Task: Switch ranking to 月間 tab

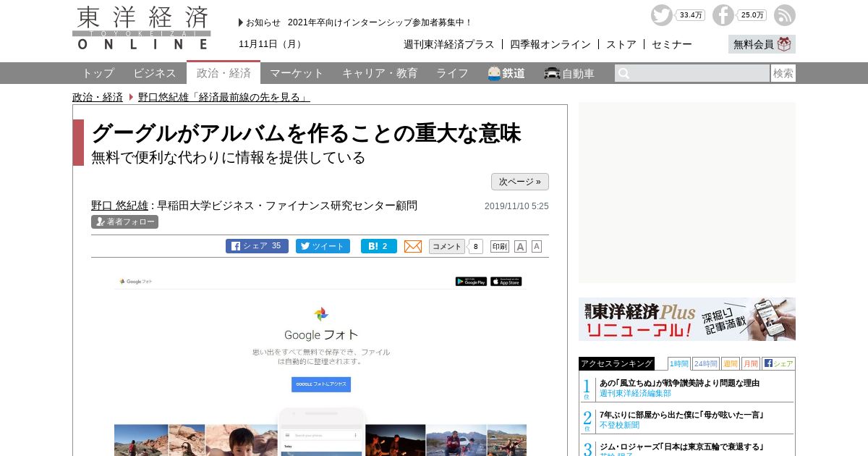Action: (750, 363)
